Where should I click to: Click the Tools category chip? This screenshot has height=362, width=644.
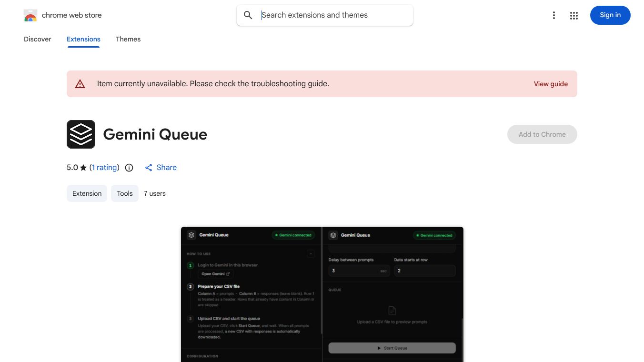(125, 193)
